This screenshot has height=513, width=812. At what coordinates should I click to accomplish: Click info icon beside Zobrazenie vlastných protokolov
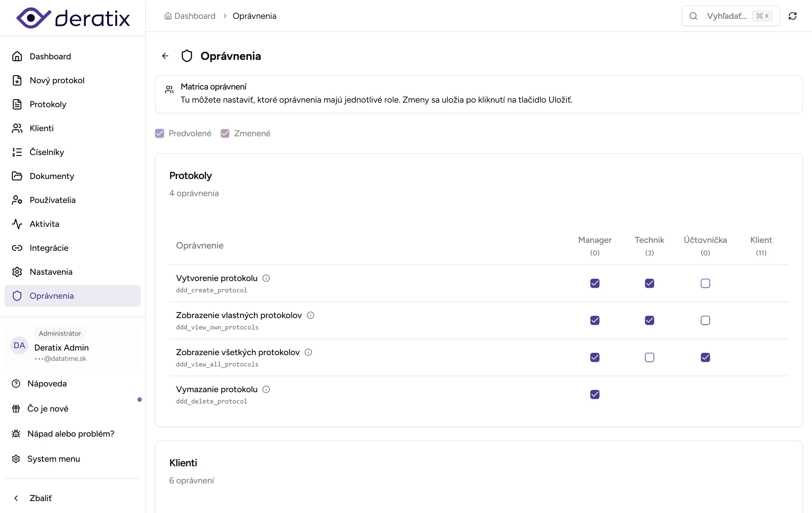point(310,315)
